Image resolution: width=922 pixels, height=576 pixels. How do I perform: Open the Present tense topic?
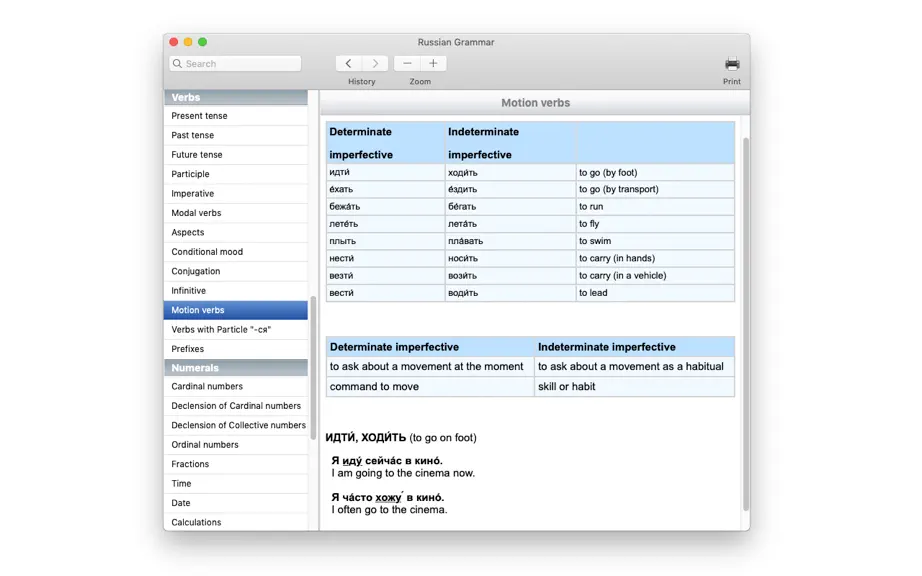point(236,116)
